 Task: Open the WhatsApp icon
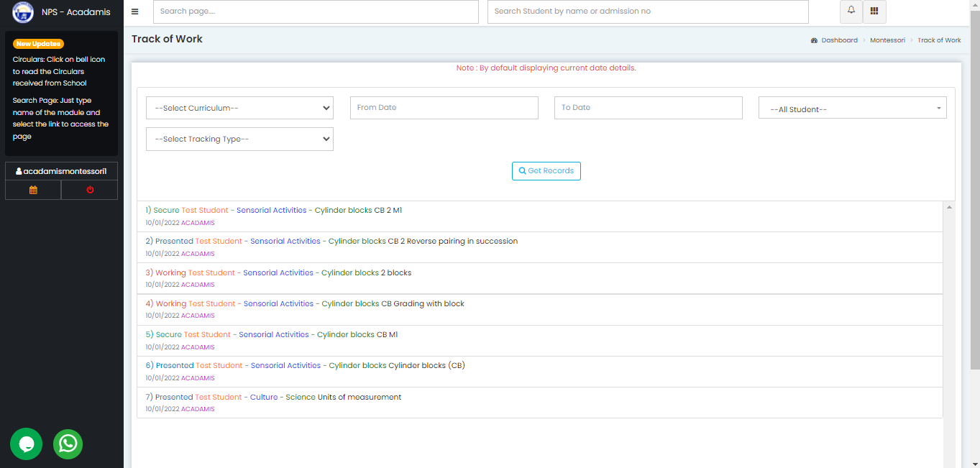point(68,444)
